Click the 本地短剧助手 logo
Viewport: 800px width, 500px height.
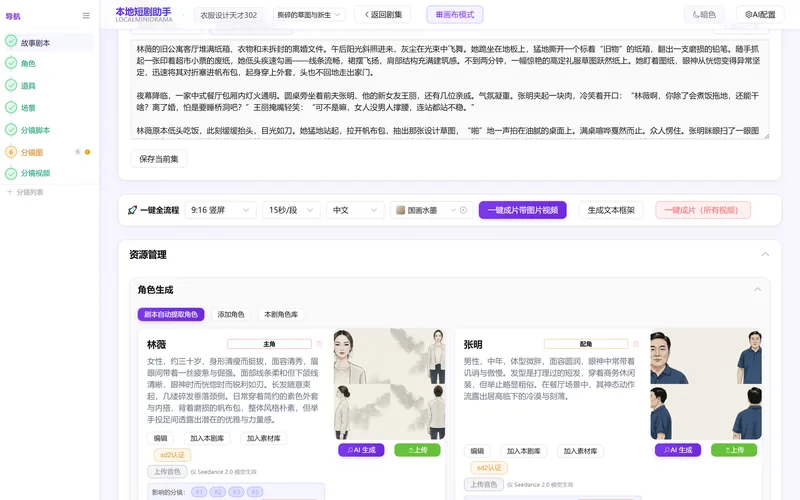[x=143, y=14]
